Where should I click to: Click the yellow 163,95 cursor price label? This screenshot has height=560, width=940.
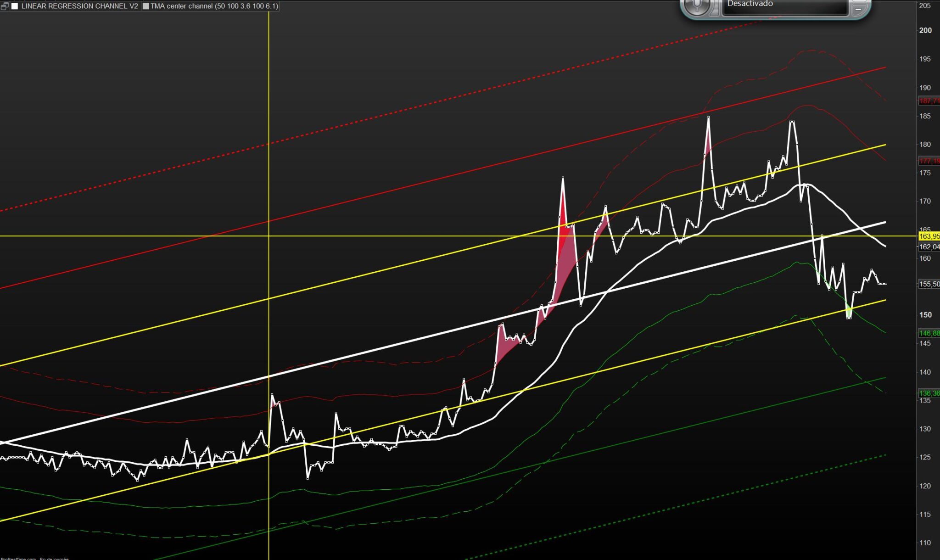coord(929,236)
